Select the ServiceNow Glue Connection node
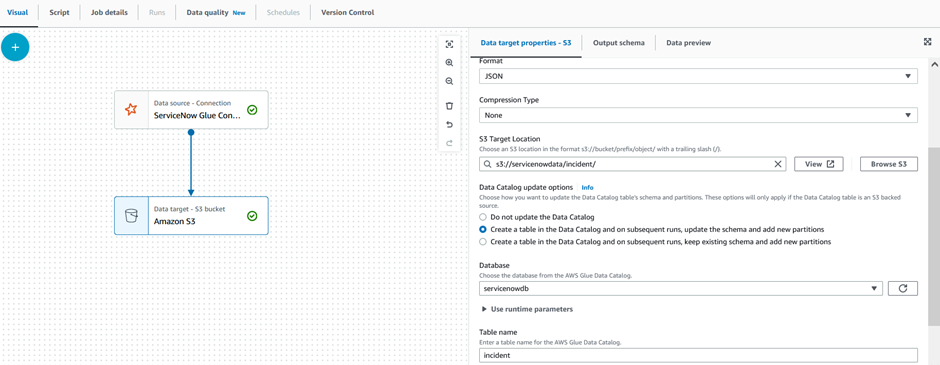This screenshot has width=940, height=365. coord(191,110)
